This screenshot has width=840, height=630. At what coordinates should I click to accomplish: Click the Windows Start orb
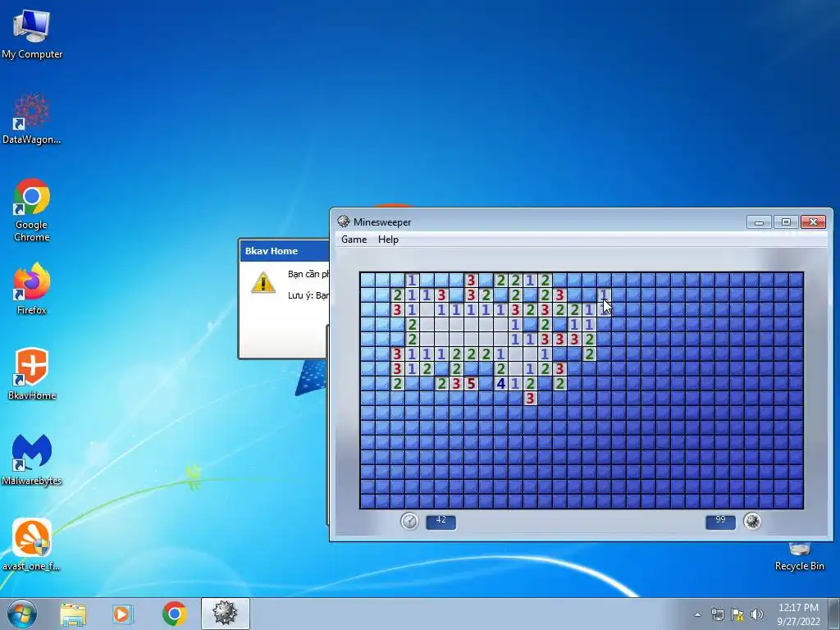(x=22, y=614)
